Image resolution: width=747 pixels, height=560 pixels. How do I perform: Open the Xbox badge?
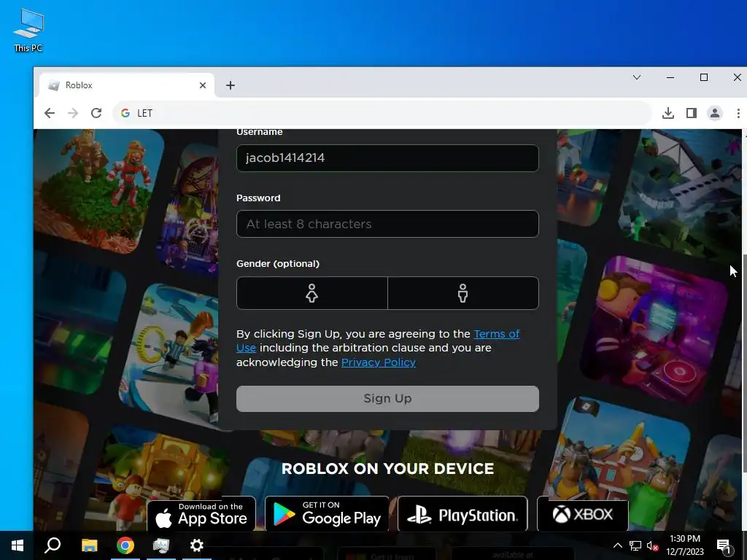point(583,514)
